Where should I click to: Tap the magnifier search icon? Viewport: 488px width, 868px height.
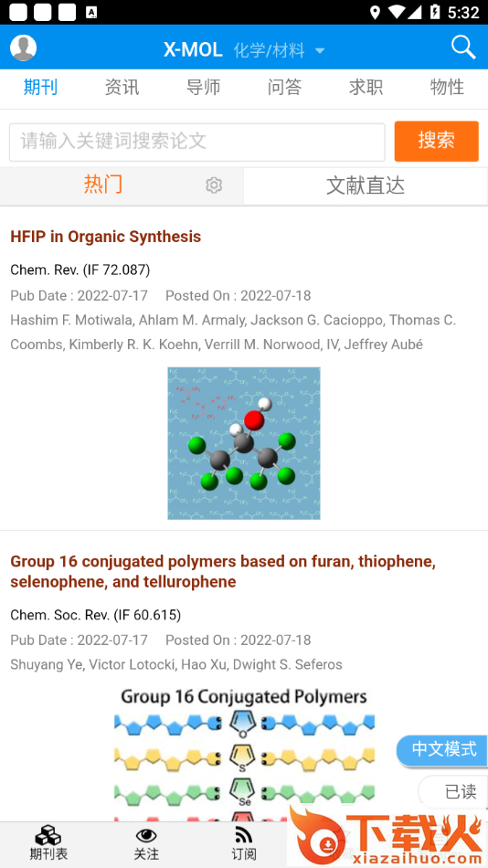463,47
